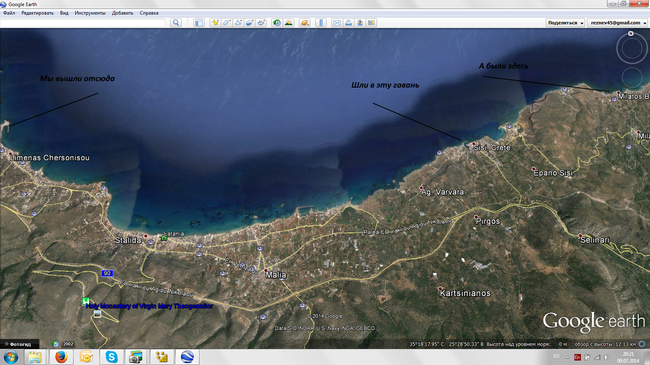Click the print icon in the toolbar

[x=349, y=23]
